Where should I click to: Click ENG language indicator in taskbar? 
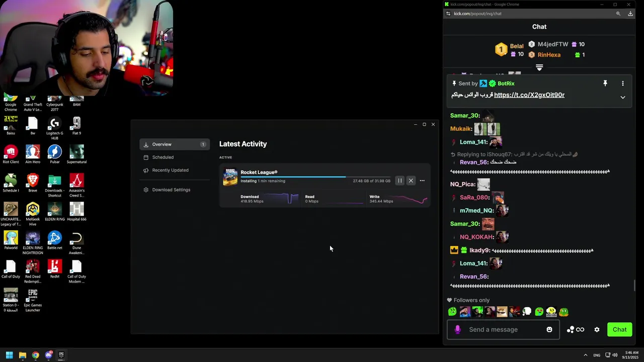tap(597, 355)
